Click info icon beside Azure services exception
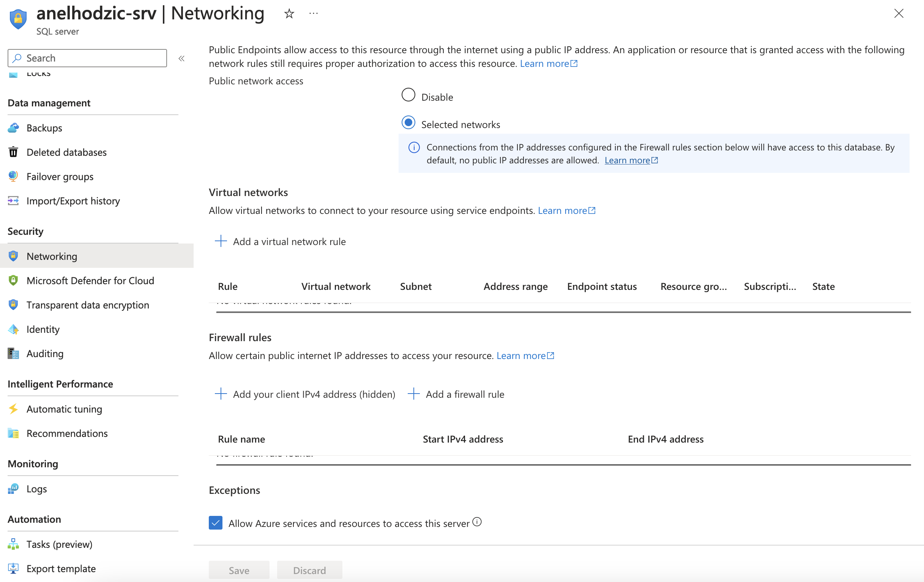The height and width of the screenshot is (582, 924). 477,522
